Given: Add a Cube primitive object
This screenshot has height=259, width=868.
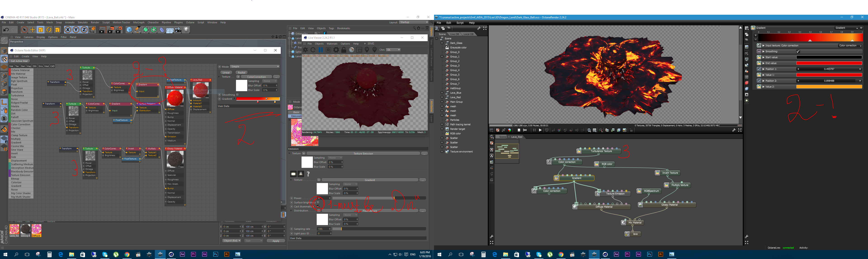Looking at the screenshot, I should point(129,30).
